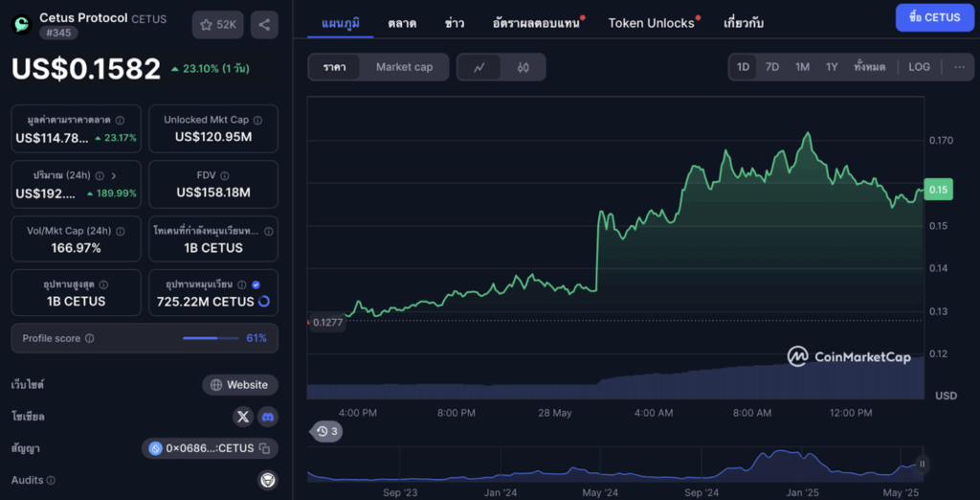This screenshot has width=980, height=500.
Task: Expand the history events badge showing 3
Action: [327, 431]
